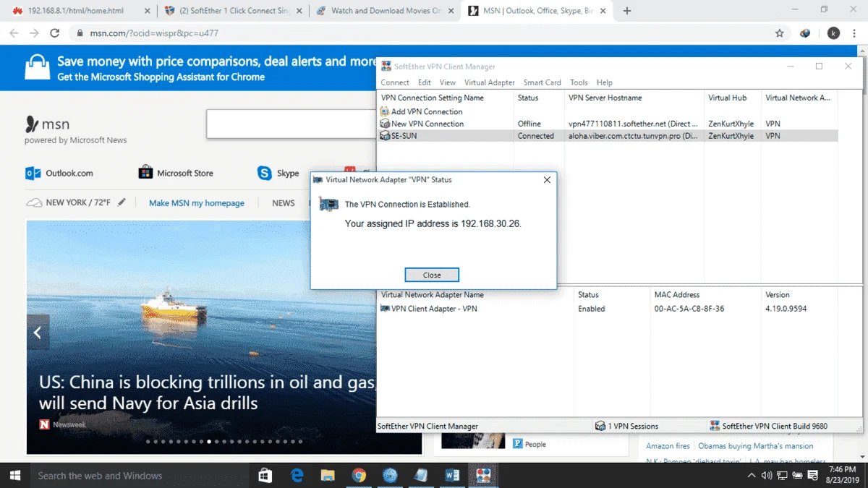Bookmark this page with the star icon
The image size is (868, 488).
779,33
